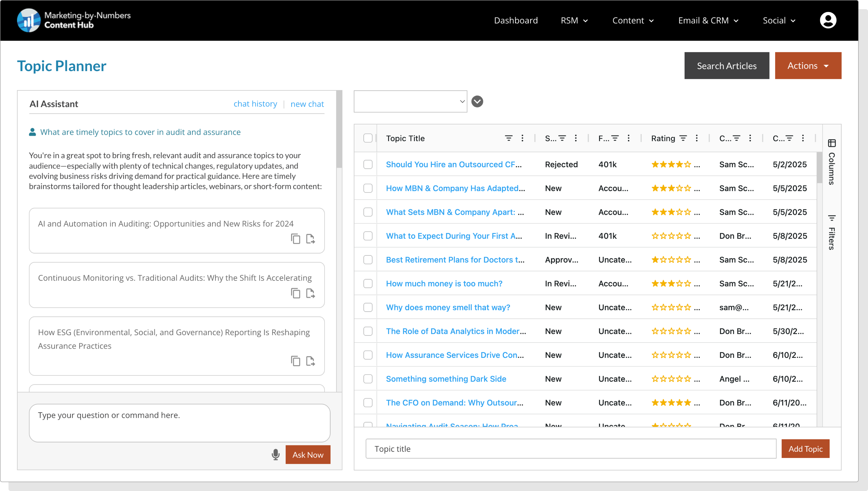This screenshot has height=491, width=868.
Task: Expand the Actions dropdown button
Action: click(x=808, y=66)
